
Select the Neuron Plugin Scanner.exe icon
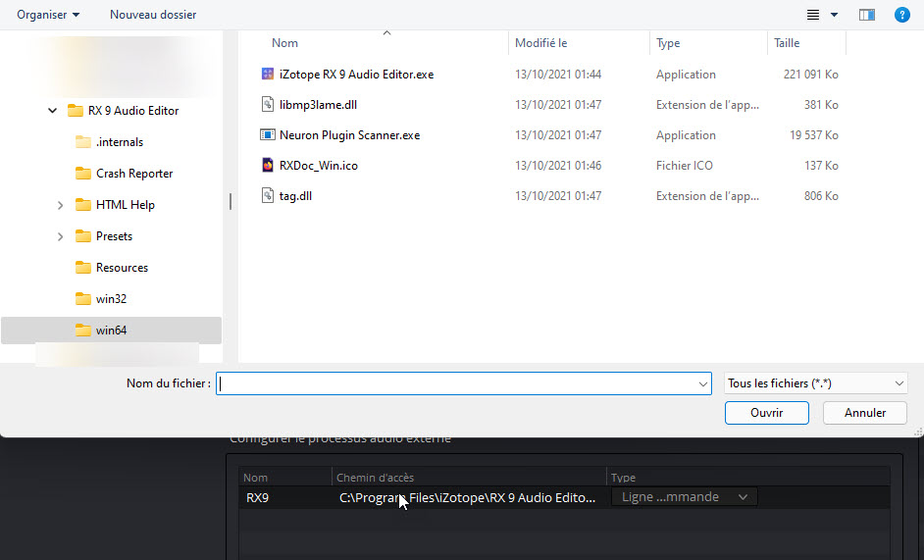tap(268, 135)
